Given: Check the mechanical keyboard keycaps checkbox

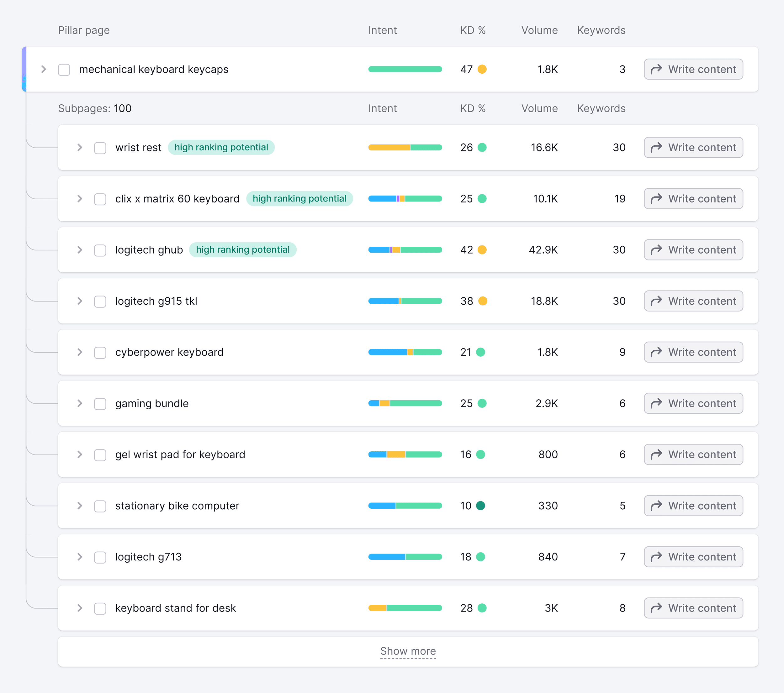Looking at the screenshot, I should point(64,70).
